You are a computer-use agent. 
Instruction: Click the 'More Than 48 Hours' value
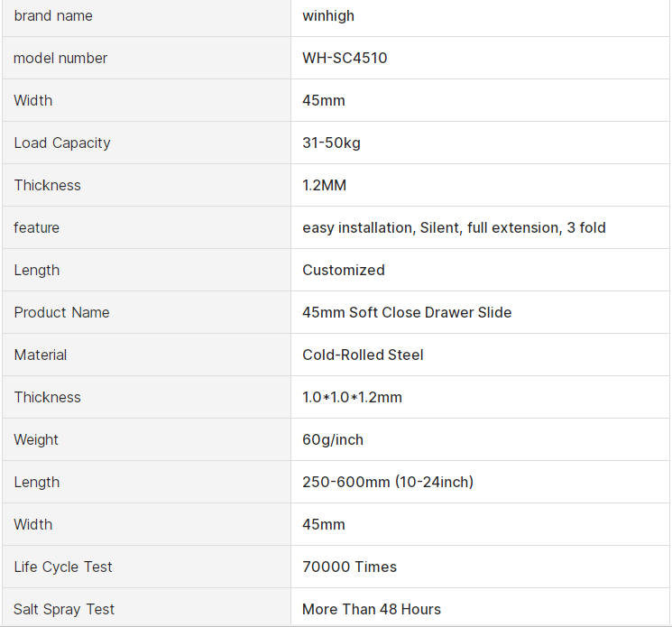(x=372, y=609)
